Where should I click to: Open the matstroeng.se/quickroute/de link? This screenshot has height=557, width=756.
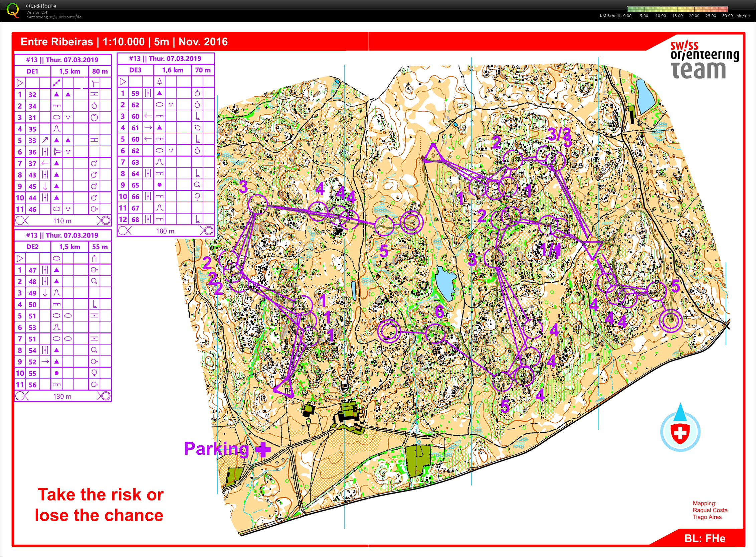[53, 17]
